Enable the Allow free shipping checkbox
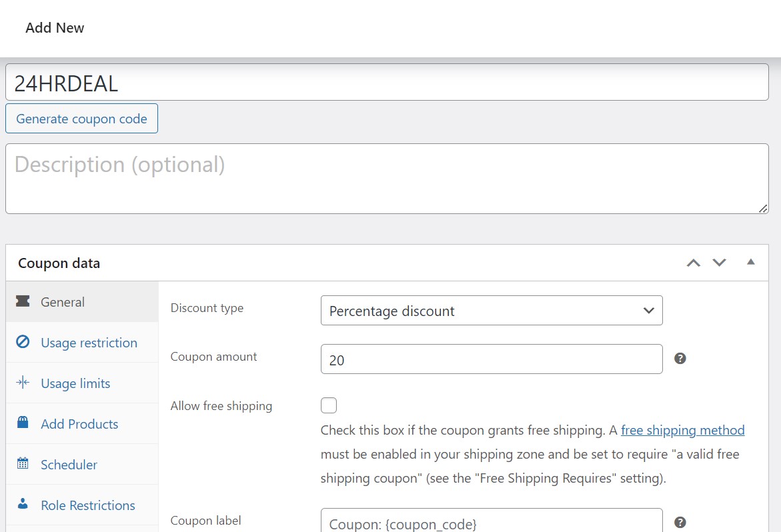Screen dimensions: 781x532 coord(329,405)
